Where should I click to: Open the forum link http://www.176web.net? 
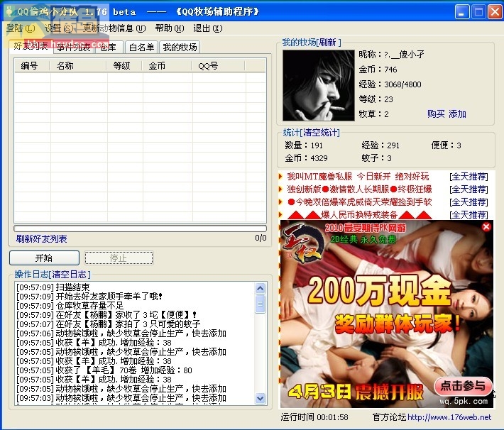(x=449, y=417)
